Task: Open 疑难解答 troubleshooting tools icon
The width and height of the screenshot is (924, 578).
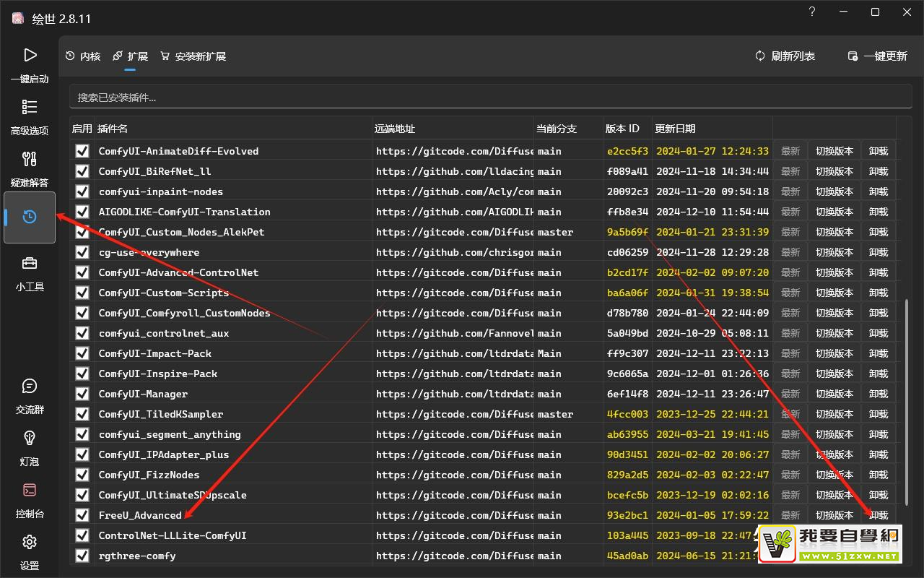Action: click(30, 160)
